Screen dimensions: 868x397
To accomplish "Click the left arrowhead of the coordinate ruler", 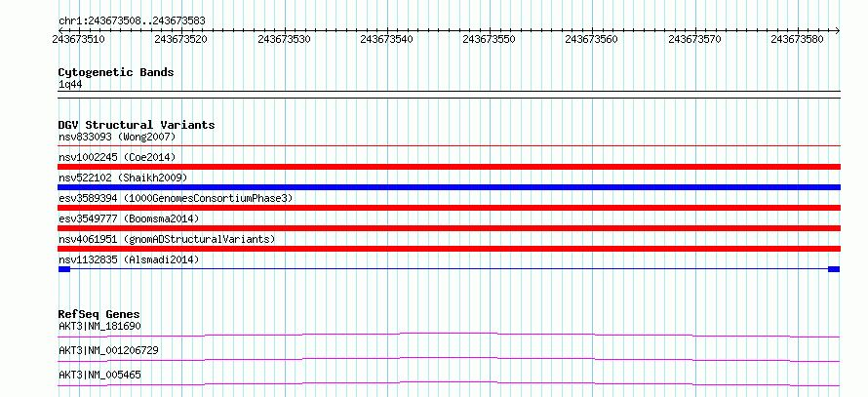I will [60, 30].
